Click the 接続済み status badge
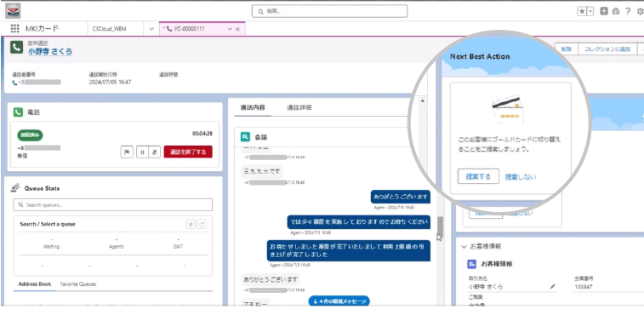Image resolution: width=644 pixels, height=315 pixels. pyautogui.click(x=30, y=135)
